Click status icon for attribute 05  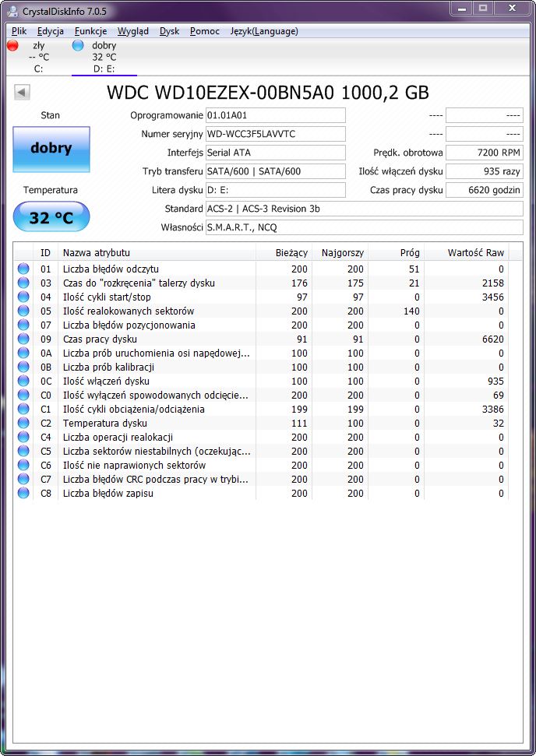[23, 311]
